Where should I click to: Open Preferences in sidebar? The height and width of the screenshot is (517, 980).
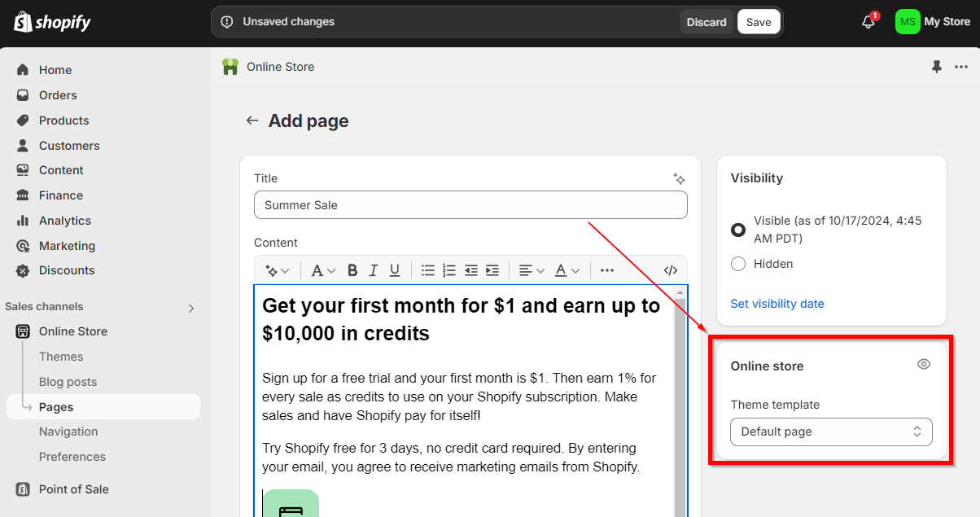coord(72,457)
